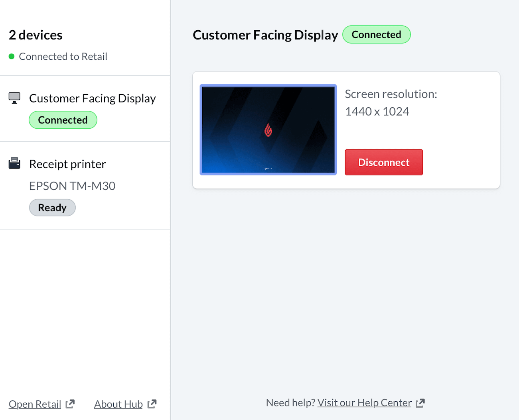
Task: Select Receipt printer in device list
Action: tap(67, 164)
